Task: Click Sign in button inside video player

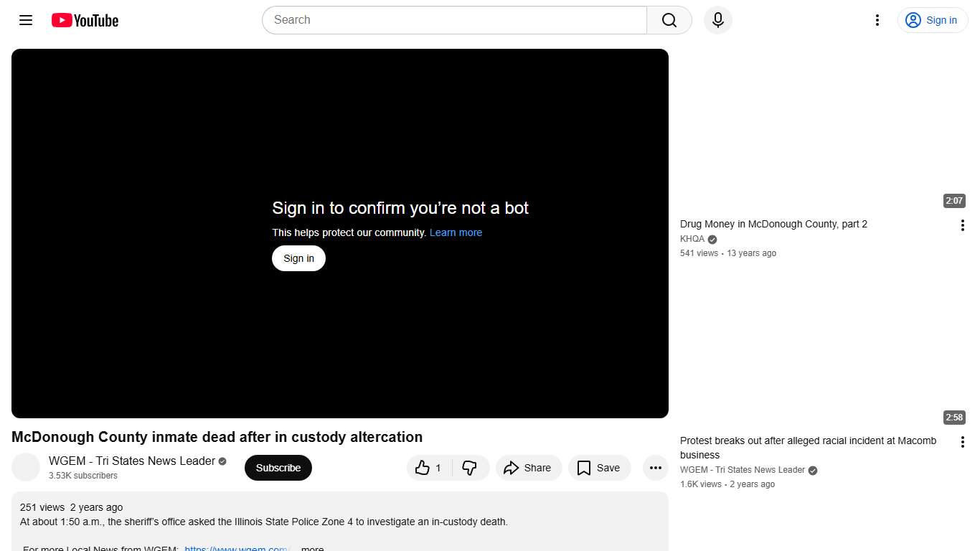Action: tap(298, 258)
